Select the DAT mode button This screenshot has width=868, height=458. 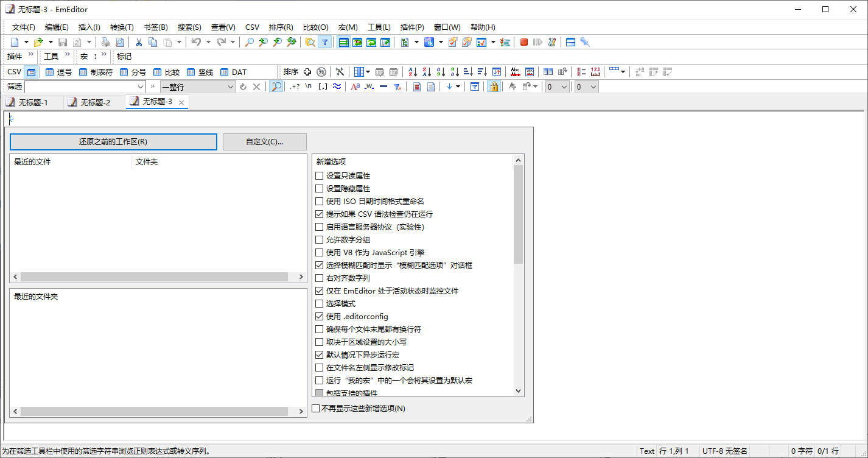pyautogui.click(x=233, y=72)
